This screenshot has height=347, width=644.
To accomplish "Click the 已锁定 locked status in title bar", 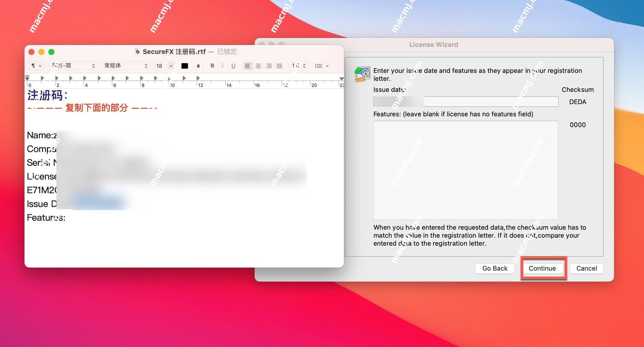I will click(227, 52).
